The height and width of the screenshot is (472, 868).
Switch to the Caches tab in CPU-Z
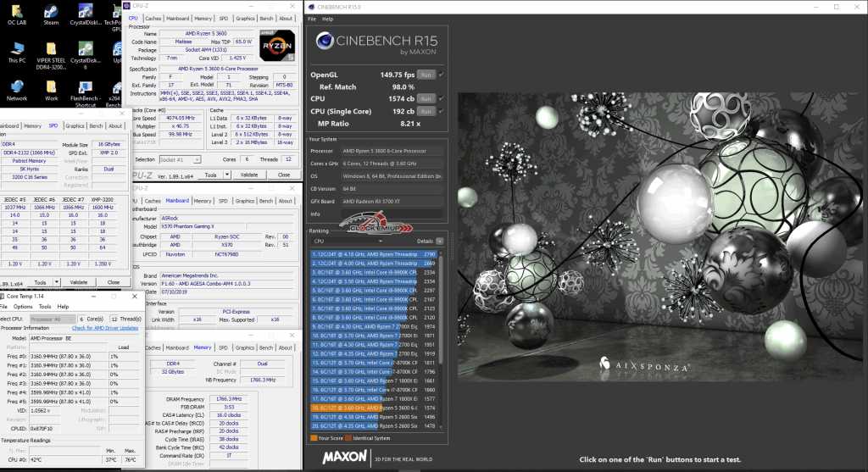click(153, 18)
